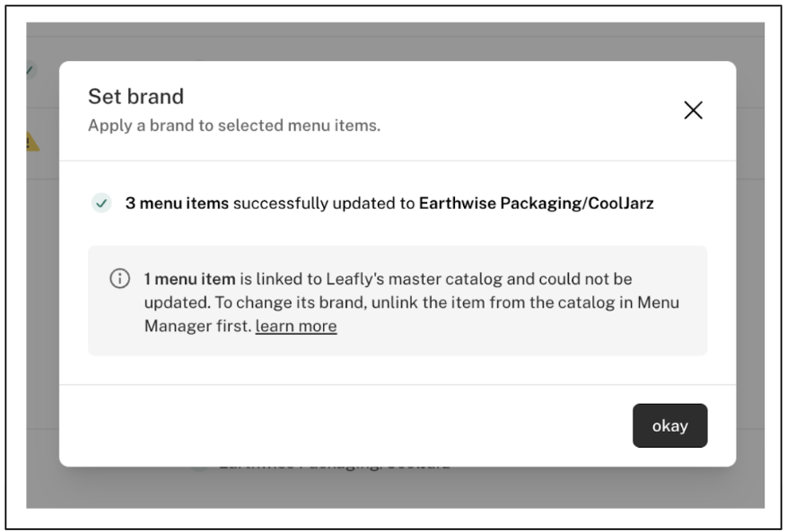Click the okay button

(670, 425)
